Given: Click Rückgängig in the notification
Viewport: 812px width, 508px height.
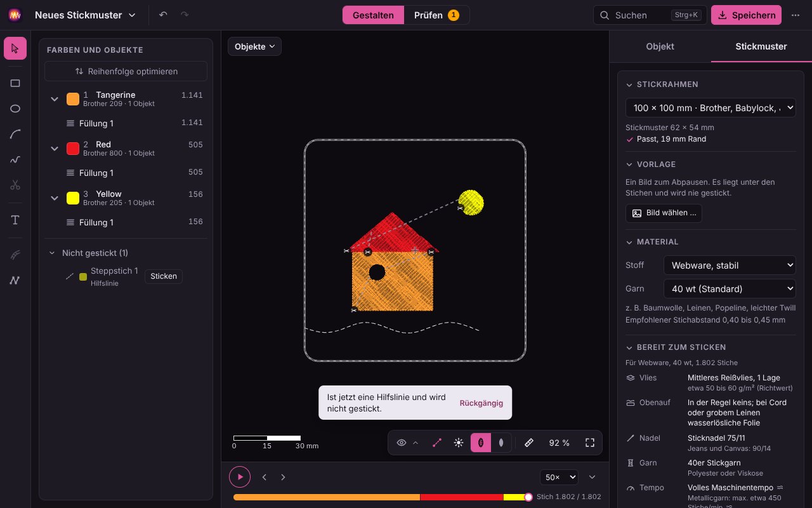Looking at the screenshot, I should click(481, 403).
